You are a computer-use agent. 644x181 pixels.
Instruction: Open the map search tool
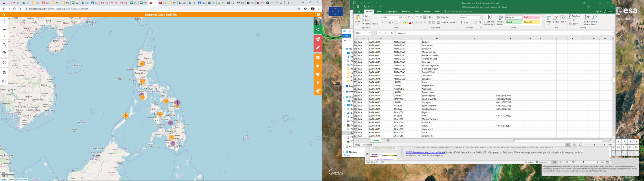[4, 45]
